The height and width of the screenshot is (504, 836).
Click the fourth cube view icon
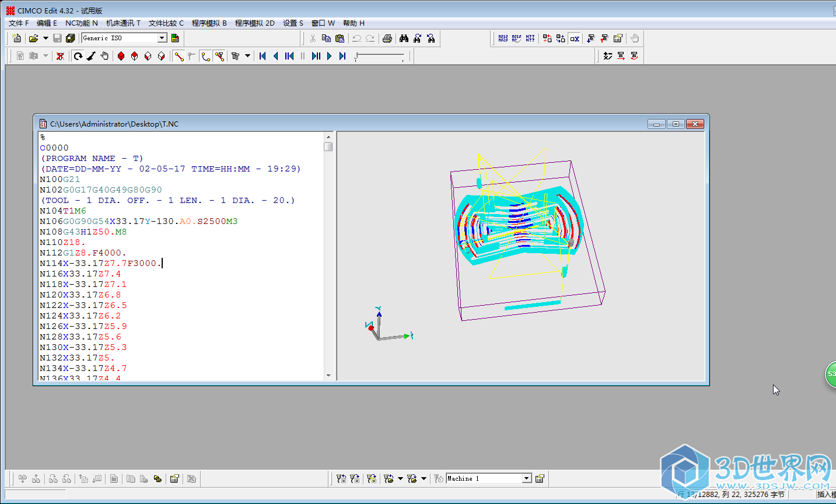(x=161, y=56)
